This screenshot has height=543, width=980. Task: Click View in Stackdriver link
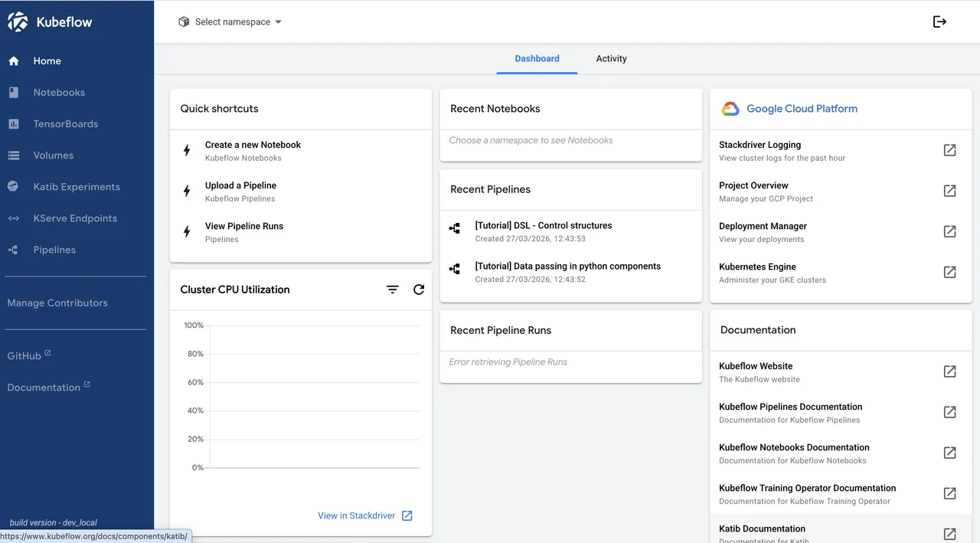(357, 515)
